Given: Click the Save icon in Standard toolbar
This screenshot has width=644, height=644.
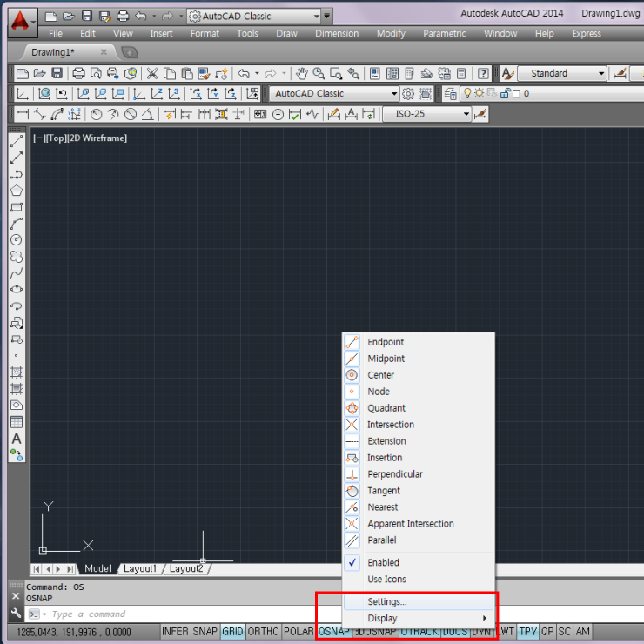Looking at the screenshot, I should 57,73.
